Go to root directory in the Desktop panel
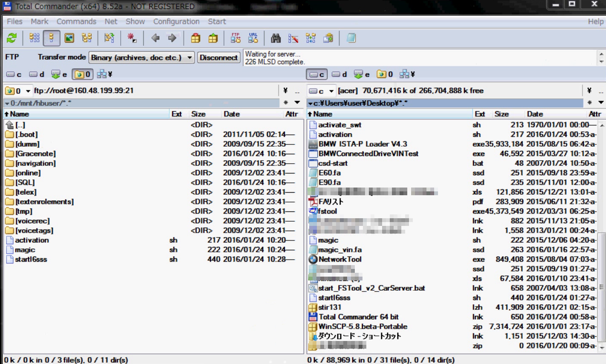Viewport: 606px width, 364px height. (589, 91)
